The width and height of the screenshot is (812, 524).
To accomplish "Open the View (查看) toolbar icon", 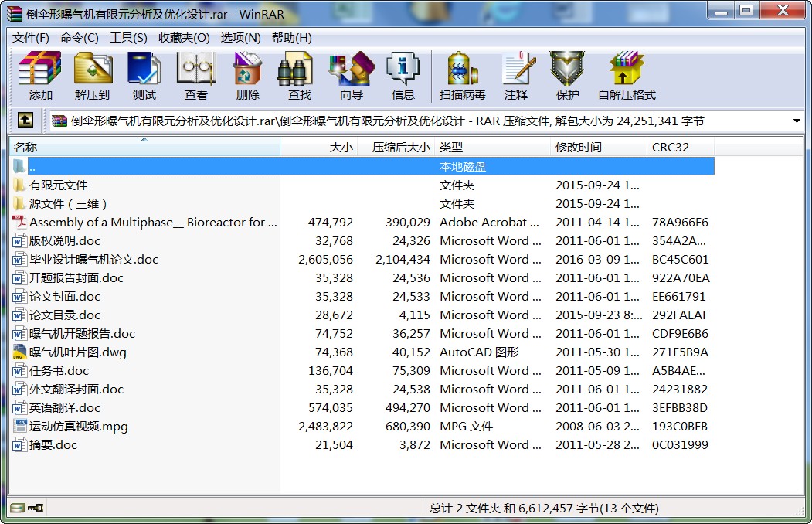I will pos(195,77).
